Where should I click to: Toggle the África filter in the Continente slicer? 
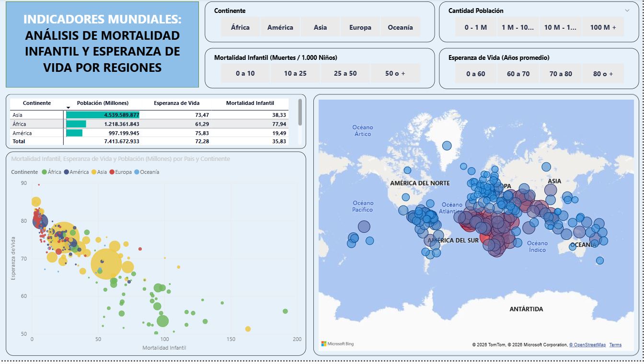point(240,27)
